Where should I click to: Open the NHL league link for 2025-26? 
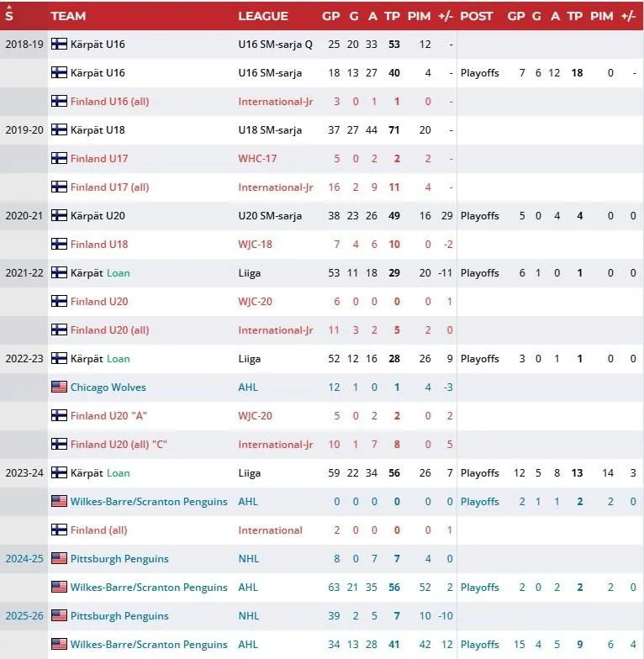249,615
